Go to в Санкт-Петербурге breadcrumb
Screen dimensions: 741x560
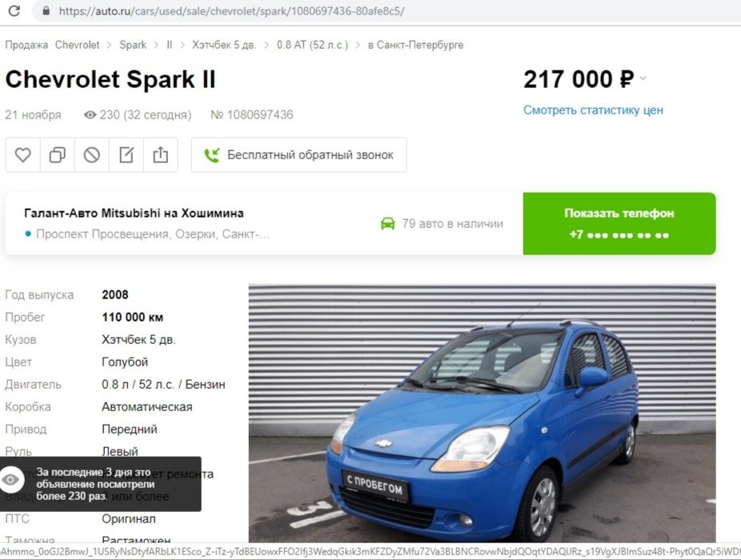click(415, 45)
